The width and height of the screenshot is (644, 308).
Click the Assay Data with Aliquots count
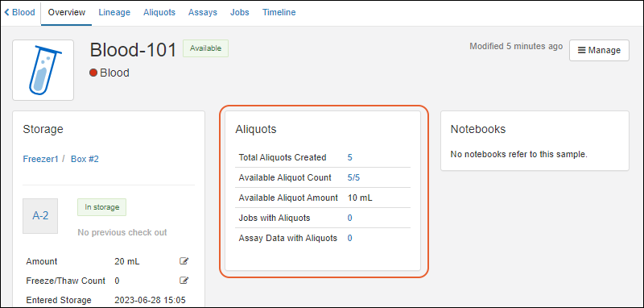coord(350,238)
